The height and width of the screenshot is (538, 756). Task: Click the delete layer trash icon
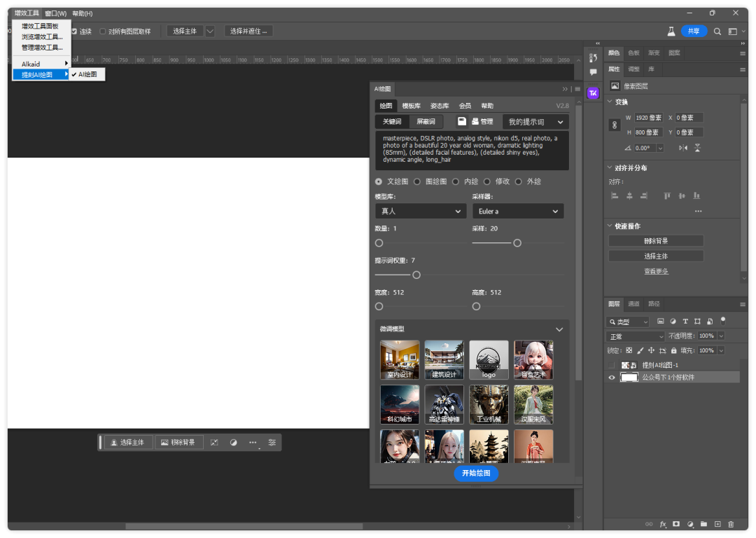[x=731, y=524]
